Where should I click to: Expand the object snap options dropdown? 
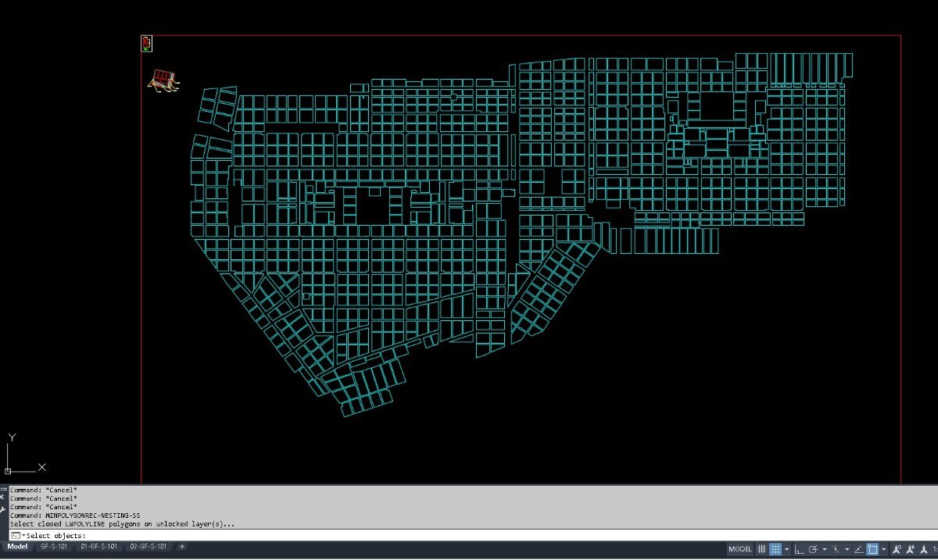(884, 549)
